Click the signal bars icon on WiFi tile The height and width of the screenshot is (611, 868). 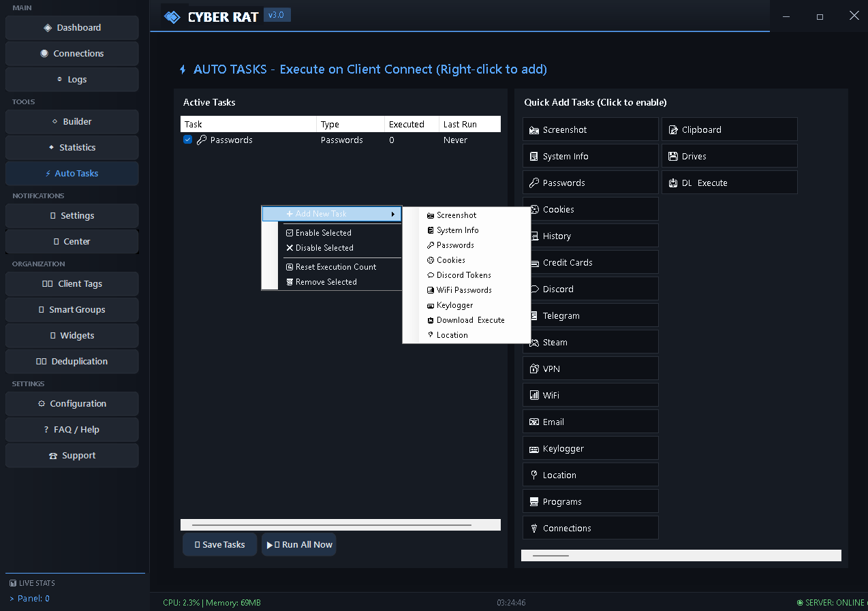(534, 396)
